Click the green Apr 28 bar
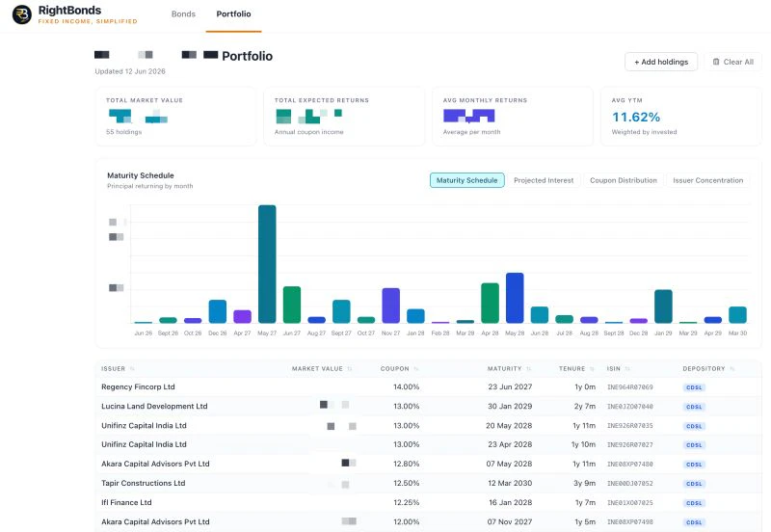Image resolution: width=771 pixels, height=532 pixels. point(490,303)
